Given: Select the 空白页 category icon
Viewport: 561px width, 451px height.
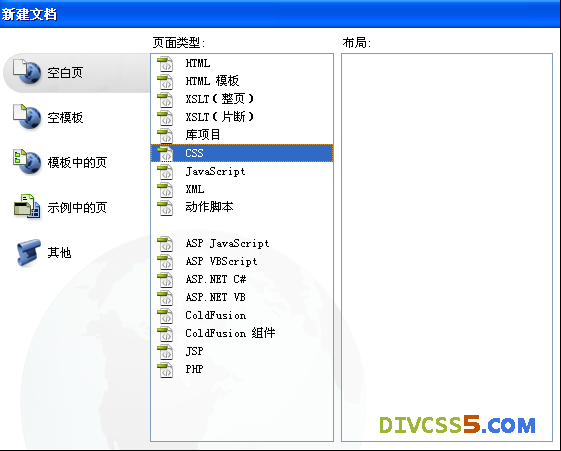Looking at the screenshot, I should [x=27, y=72].
